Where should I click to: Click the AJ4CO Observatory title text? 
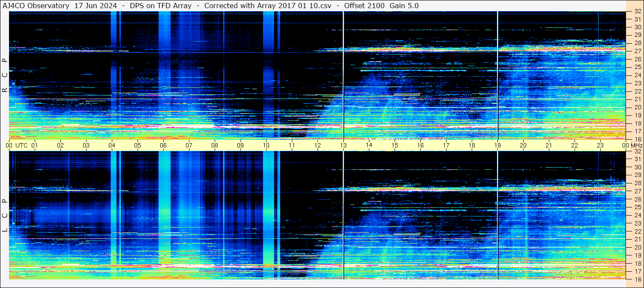[36, 6]
